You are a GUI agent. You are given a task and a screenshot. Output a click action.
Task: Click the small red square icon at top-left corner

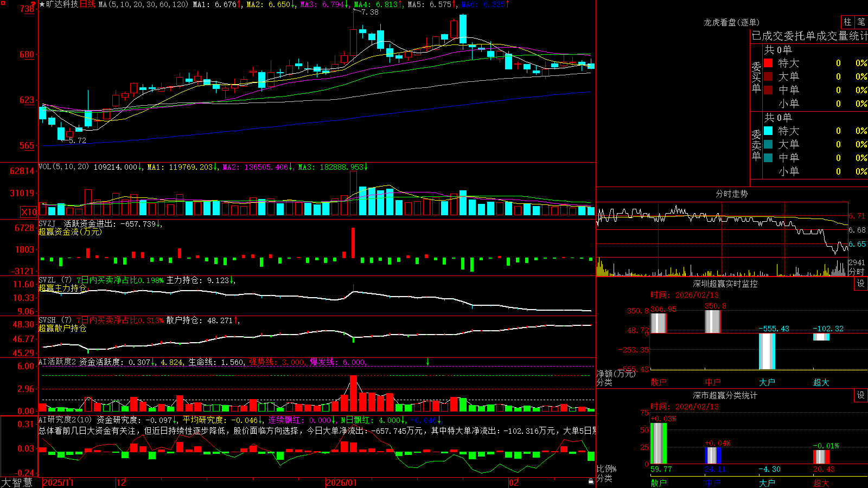click(x=3, y=3)
